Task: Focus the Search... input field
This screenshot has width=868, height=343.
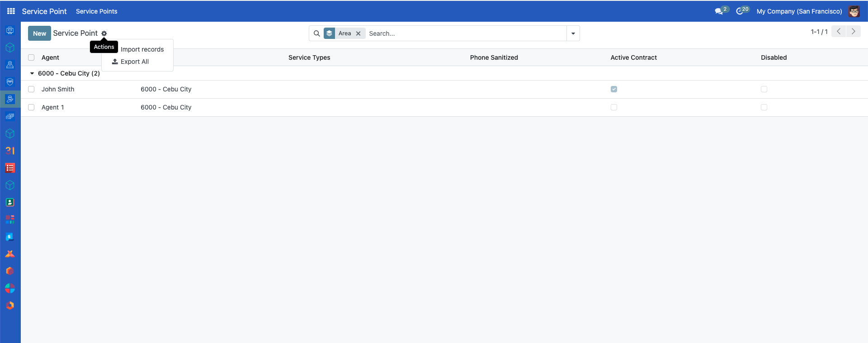Action: pyautogui.click(x=466, y=33)
